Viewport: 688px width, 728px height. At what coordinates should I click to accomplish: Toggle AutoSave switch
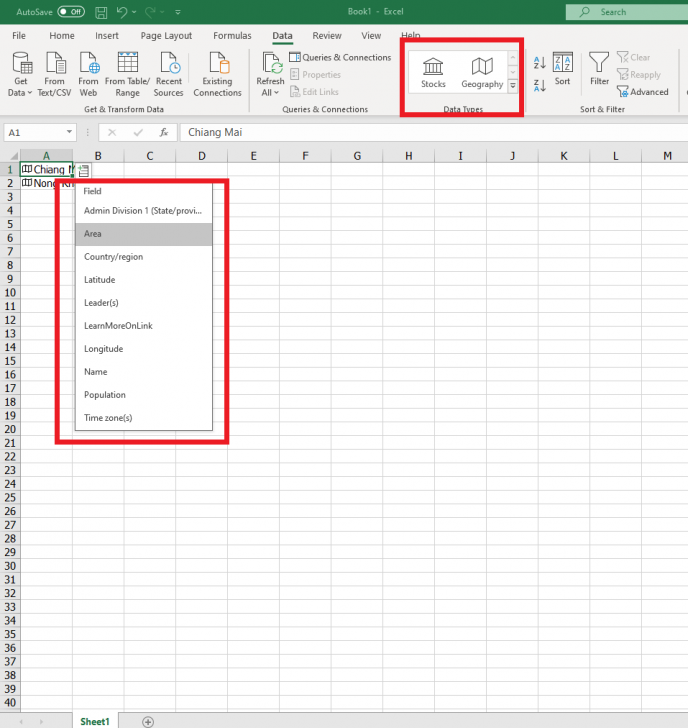point(71,12)
